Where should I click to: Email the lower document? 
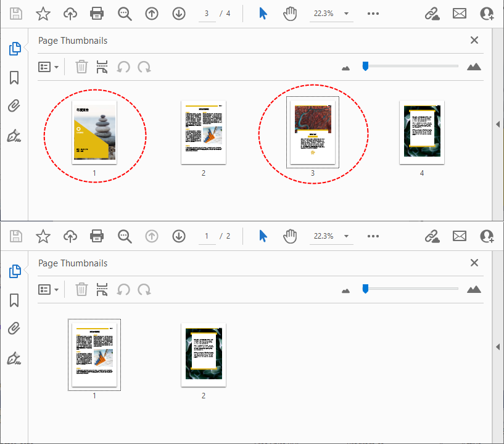460,236
